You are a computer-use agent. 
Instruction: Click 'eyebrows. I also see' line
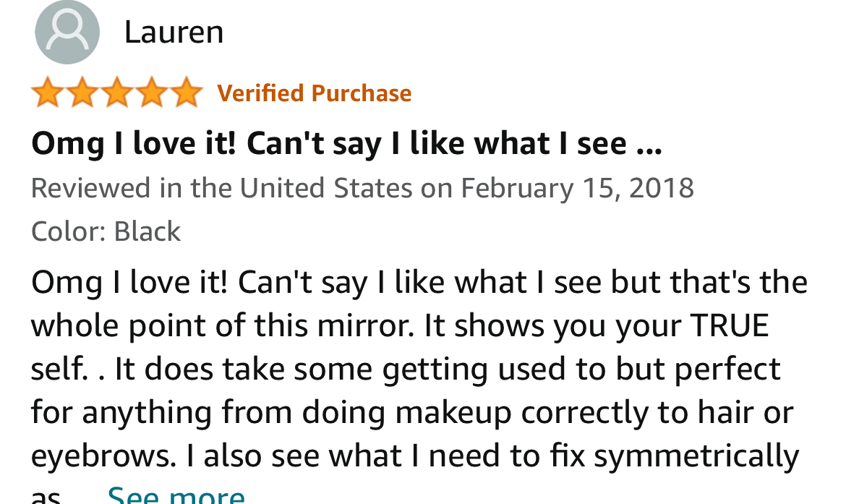tap(415, 456)
